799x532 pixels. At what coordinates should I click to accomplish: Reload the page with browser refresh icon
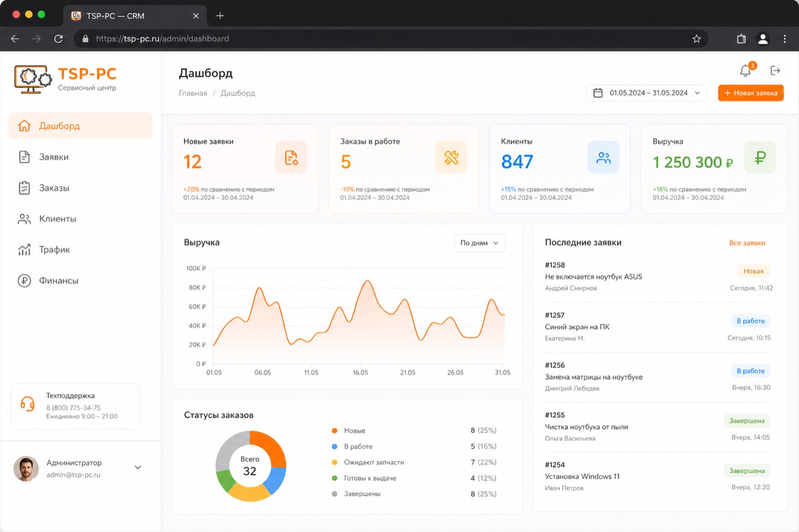coord(58,39)
